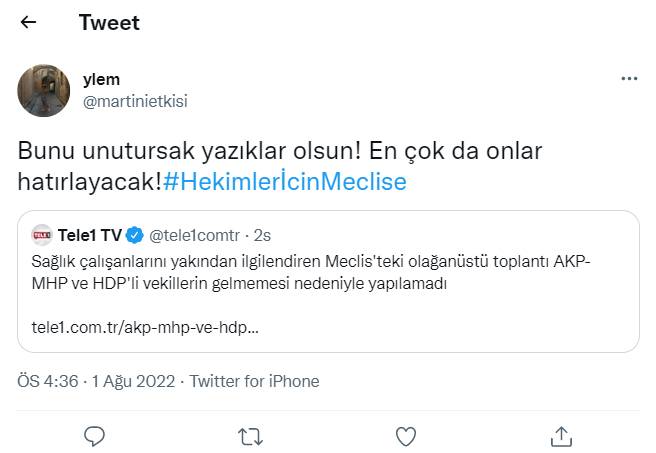
Task: Click the Tele1 TV verified badge
Action: click(135, 236)
